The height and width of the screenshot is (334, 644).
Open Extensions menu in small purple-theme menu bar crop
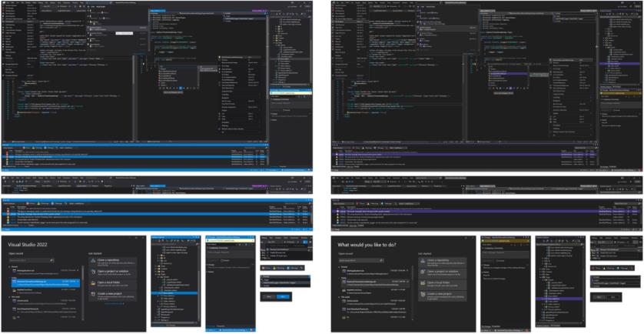tap(623, 238)
